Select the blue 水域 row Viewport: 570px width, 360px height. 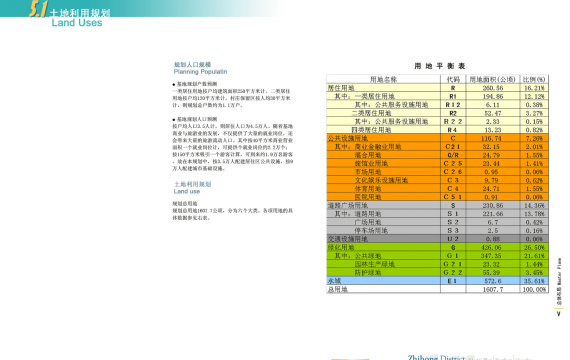(x=437, y=281)
